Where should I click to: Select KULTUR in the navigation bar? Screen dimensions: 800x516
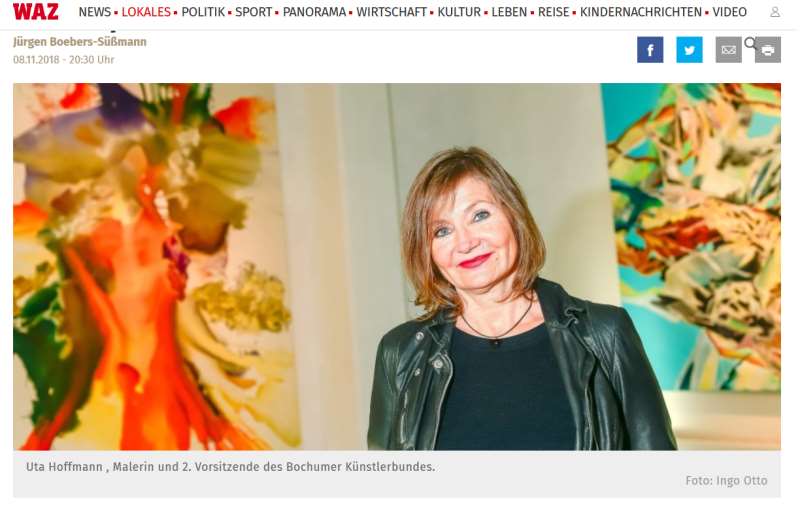pyautogui.click(x=459, y=12)
